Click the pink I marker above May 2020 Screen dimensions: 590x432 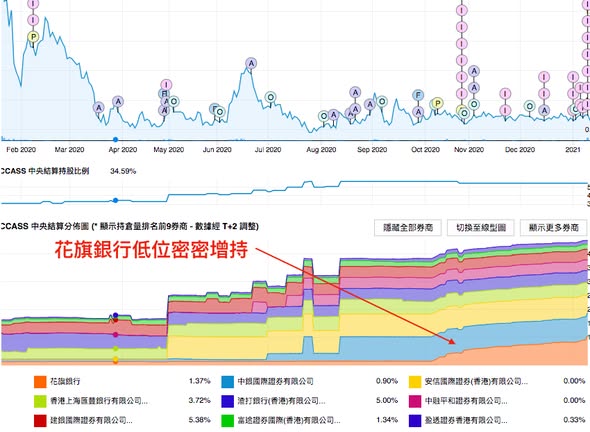click(x=166, y=85)
